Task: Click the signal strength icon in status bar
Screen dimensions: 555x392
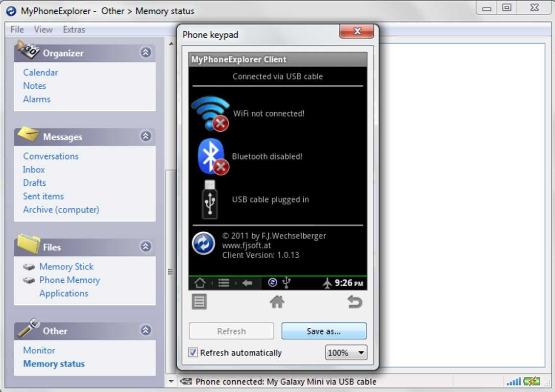Action: pos(514,381)
